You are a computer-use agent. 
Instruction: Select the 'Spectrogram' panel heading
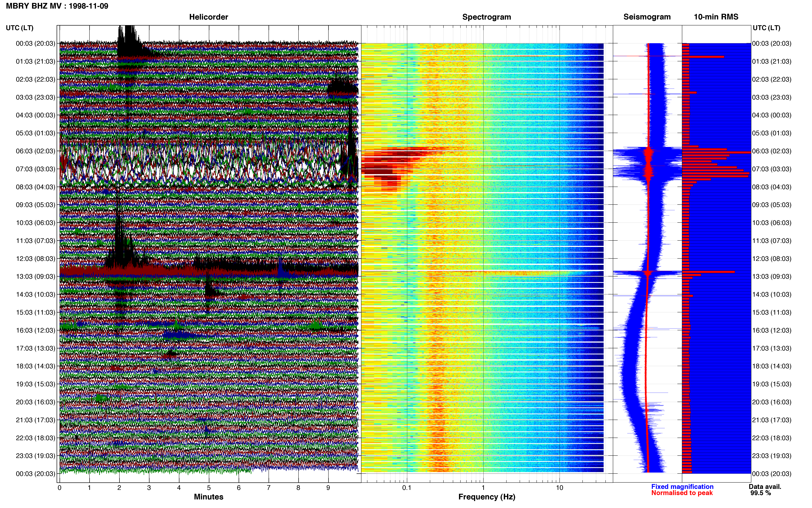487,17
